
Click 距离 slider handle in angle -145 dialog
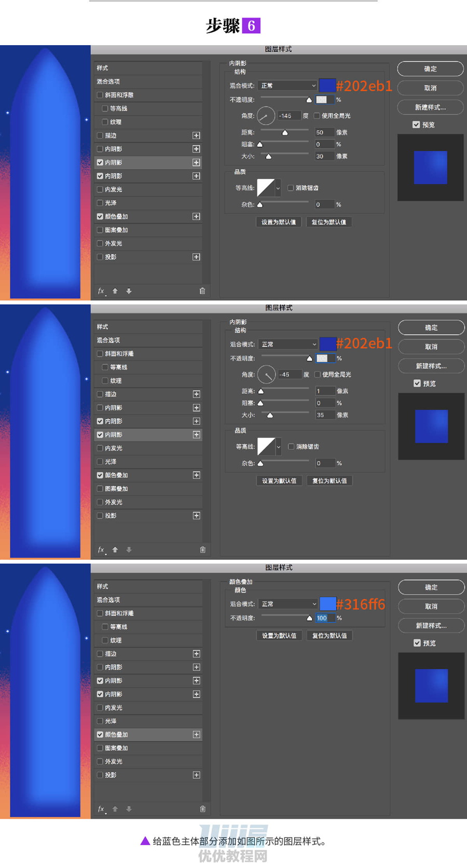click(285, 133)
